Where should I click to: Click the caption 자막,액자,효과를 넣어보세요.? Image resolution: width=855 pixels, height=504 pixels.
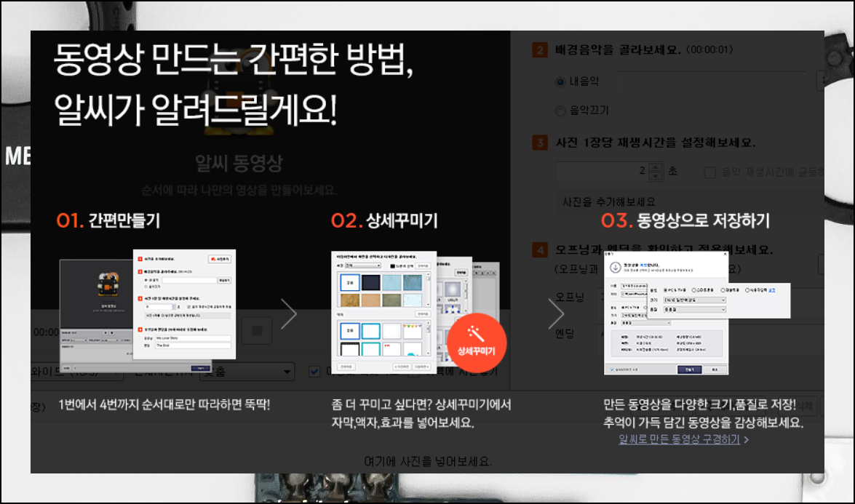tap(402, 423)
